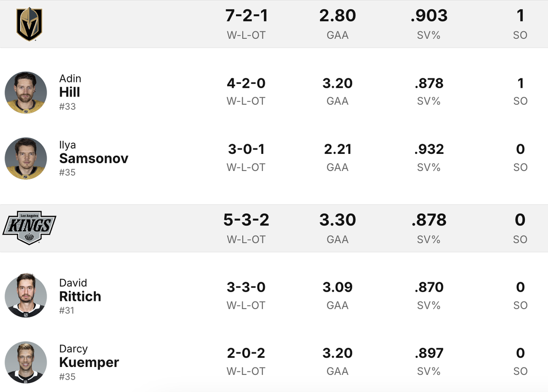548x392 pixels.
Task: Click Adin Hill's shutout count
Action: (x=521, y=83)
